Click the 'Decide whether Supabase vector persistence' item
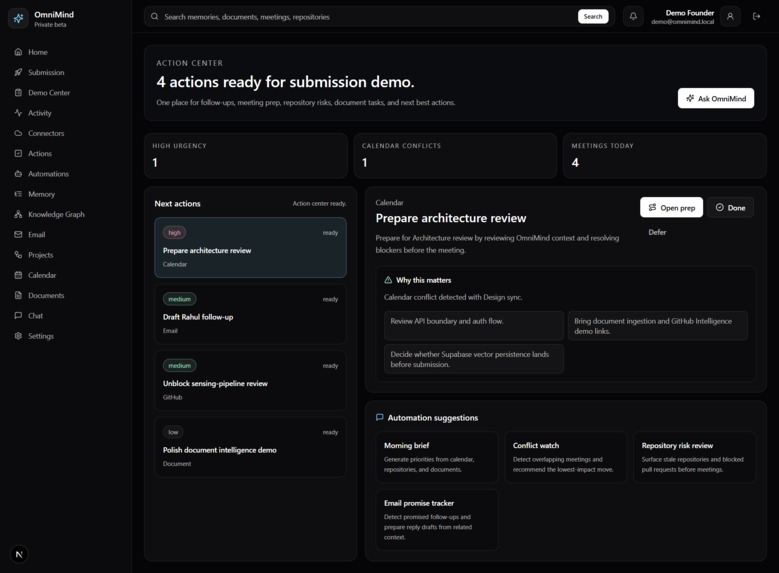The width and height of the screenshot is (779, 573). [474, 359]
